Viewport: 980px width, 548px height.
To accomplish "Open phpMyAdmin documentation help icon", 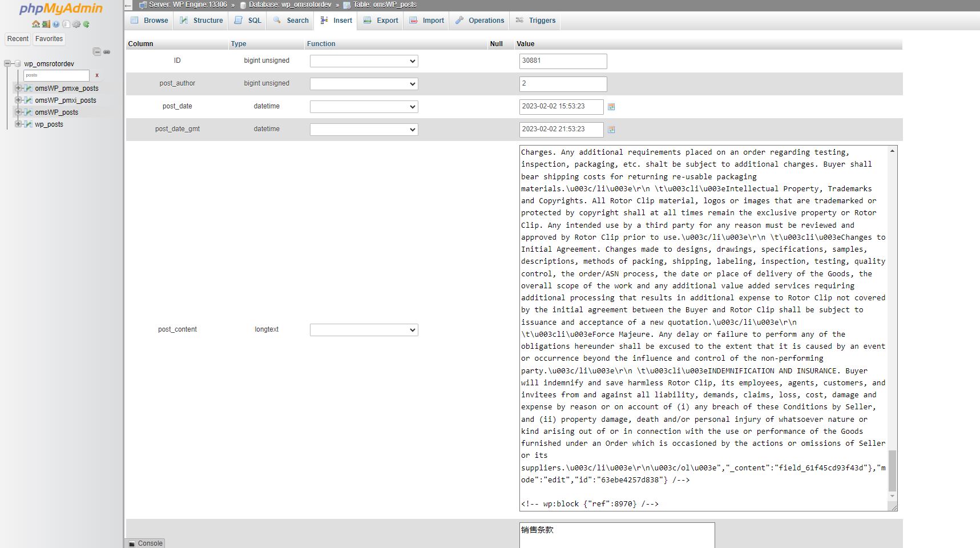I will click(56, 24).
